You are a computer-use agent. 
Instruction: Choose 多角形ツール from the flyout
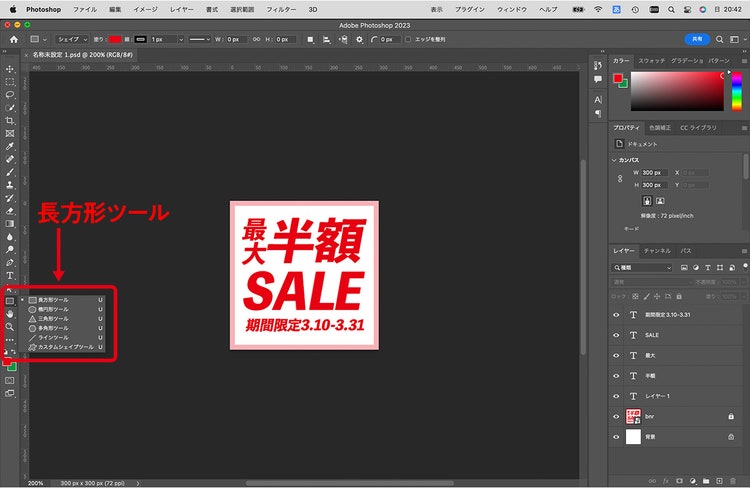pos(66,328)
